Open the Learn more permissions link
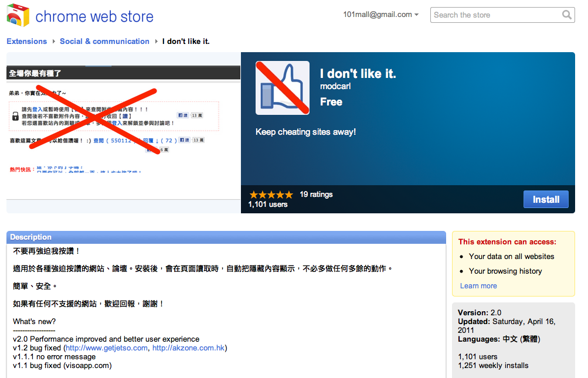Image resolution: width=588 pixels, height=378 pixels. pyautogui.click(x=478, y=286)
